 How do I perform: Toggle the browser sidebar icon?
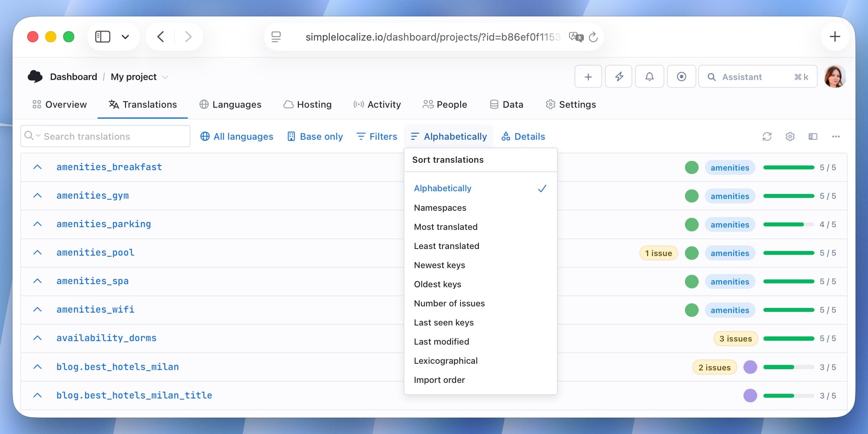103,37
